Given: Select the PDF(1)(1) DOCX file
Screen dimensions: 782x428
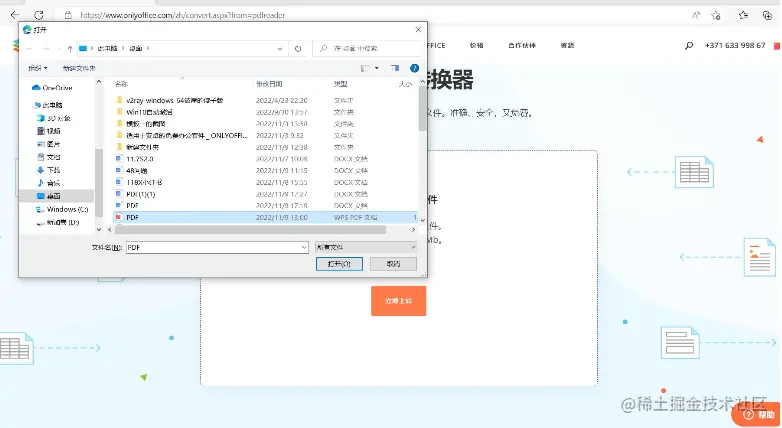Looking at the screenshot, I should [x=136, y=194].
